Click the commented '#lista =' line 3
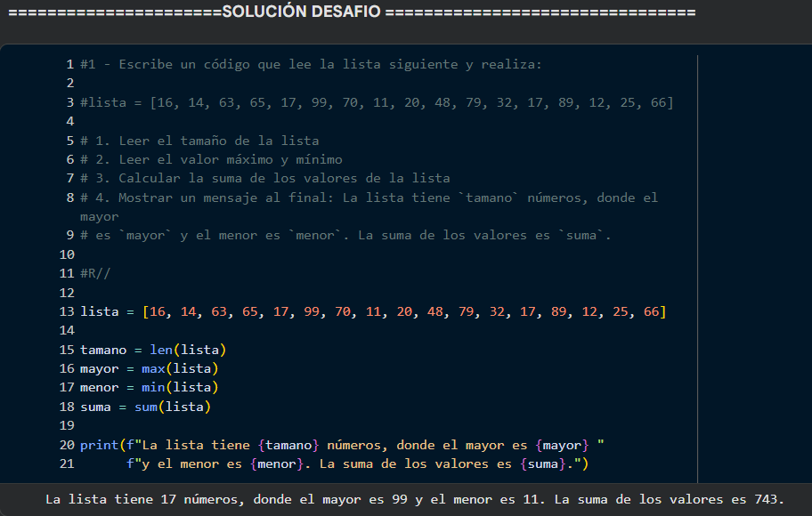This screenshot has width=812, height=516. pyautogui.click(x=377, y=102)
